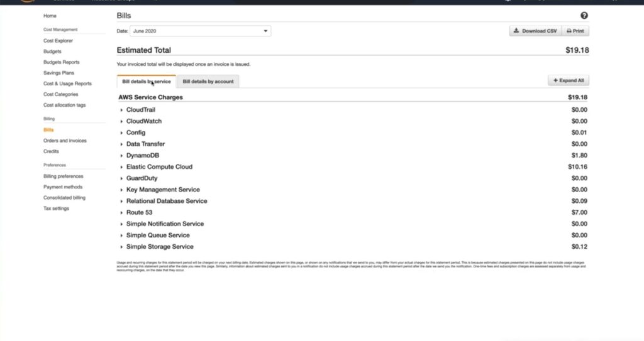The width and height of the screenshot is (644, 341).
Task: Open Billing preferences in the sidebar
Action: [x=64, y=176]
